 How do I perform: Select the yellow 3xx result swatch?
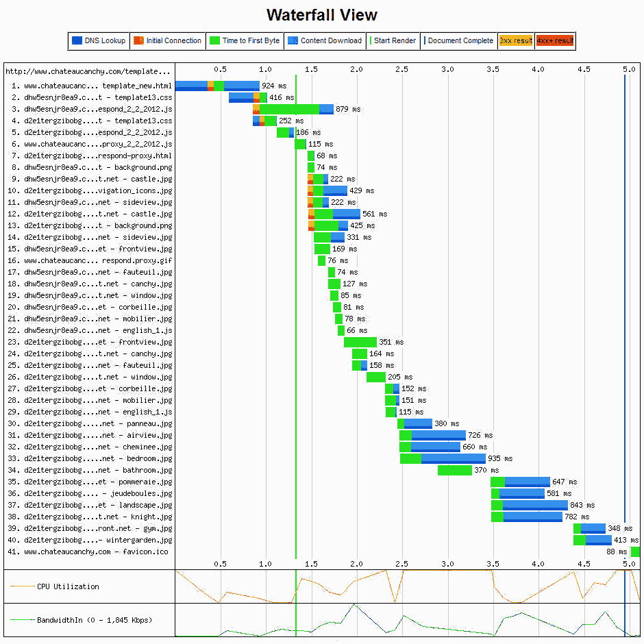point(516,41)
